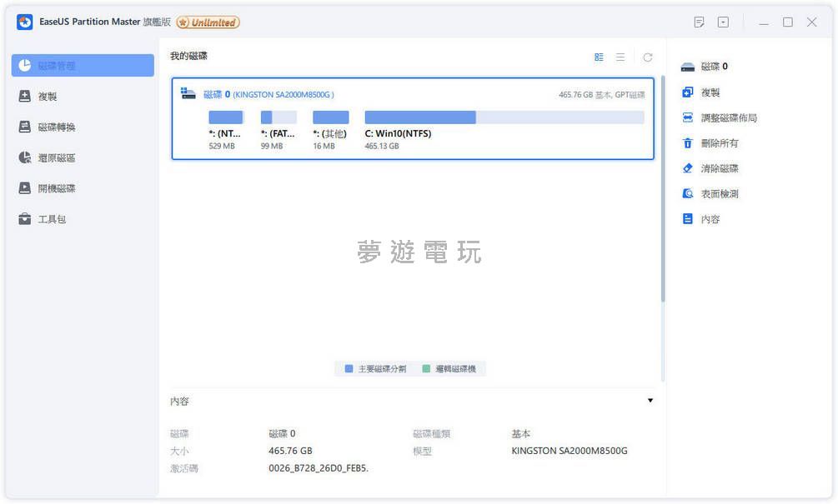This screenshot has width=838, height=504.
Task: Switch to list view icon
Action: [x=620, y=57]
